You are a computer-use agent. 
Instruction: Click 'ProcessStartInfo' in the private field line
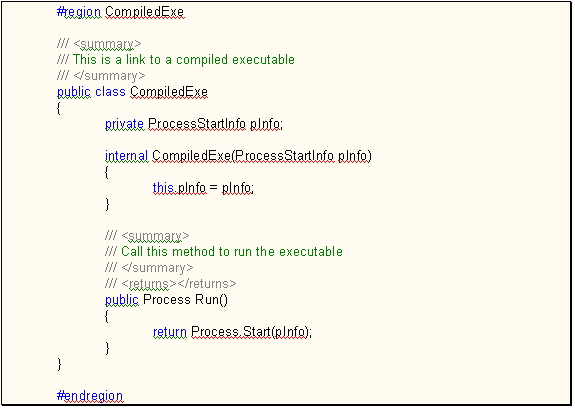coord(197,124)
